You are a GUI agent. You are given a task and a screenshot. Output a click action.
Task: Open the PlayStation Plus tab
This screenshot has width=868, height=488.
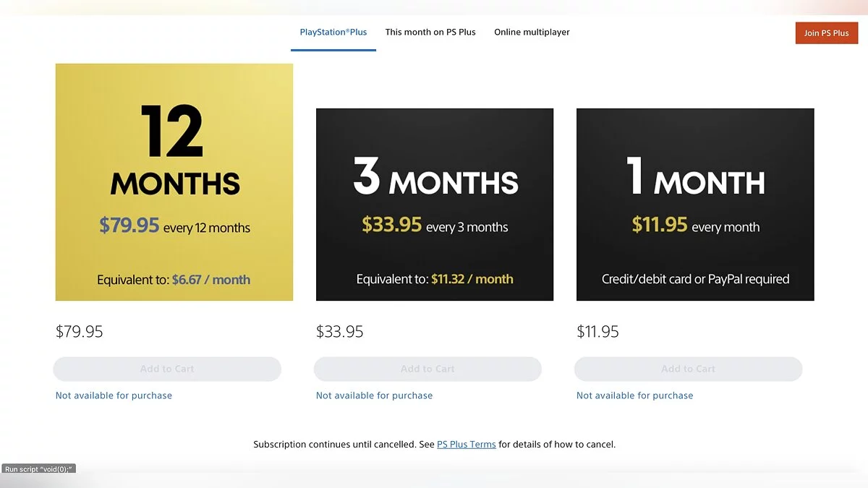coord(333,33)
